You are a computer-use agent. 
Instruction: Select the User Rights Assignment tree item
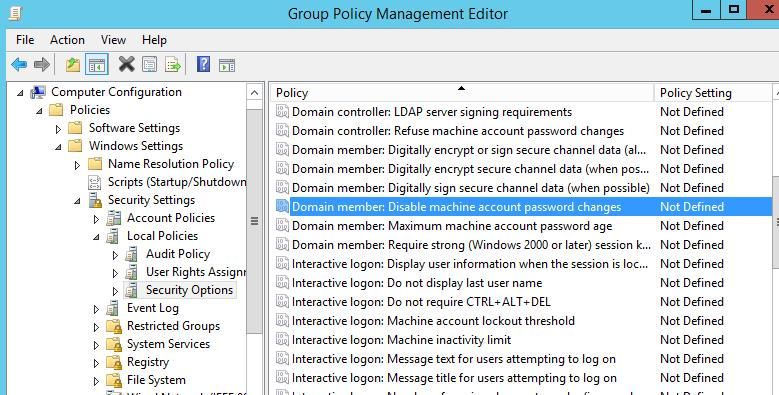[x=196, y=272]
